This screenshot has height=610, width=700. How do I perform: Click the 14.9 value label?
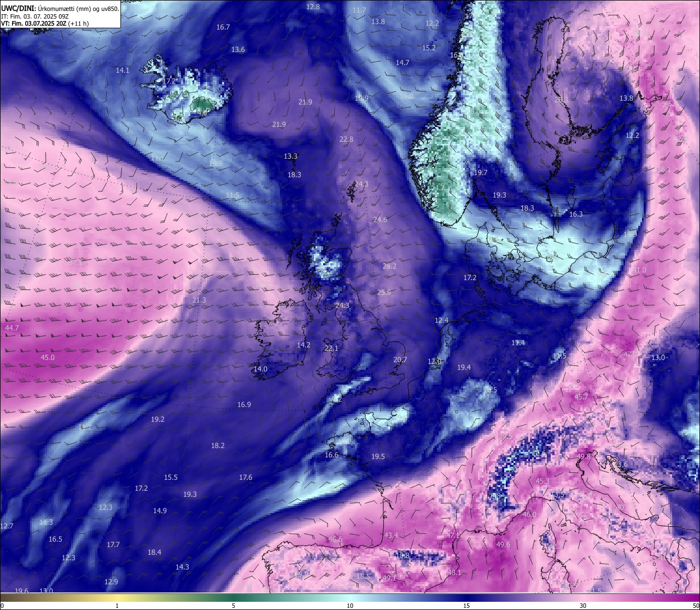click(160, 510)
